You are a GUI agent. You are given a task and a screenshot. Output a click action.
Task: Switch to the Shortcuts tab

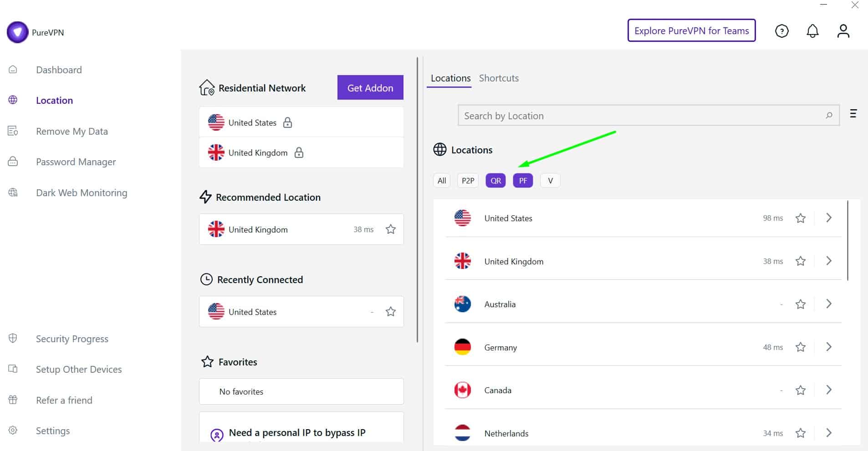pos(499,78)
